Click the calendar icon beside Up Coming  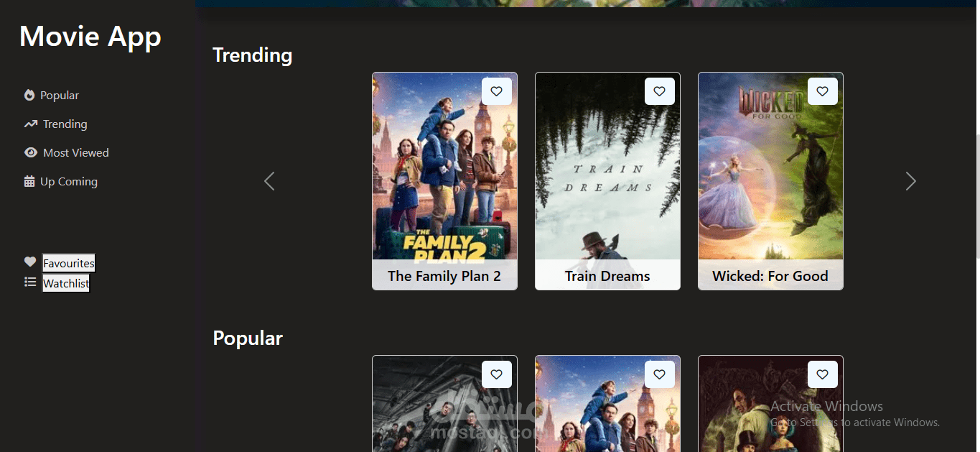[29, 181]
